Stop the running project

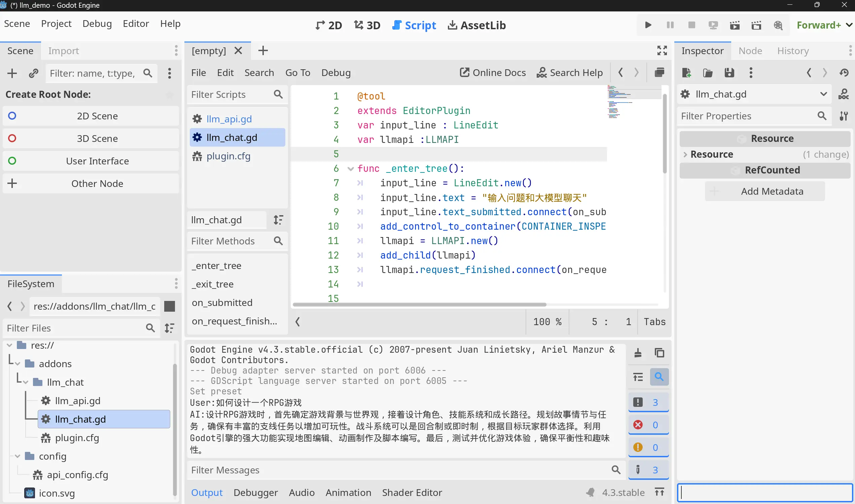(691, 25)
